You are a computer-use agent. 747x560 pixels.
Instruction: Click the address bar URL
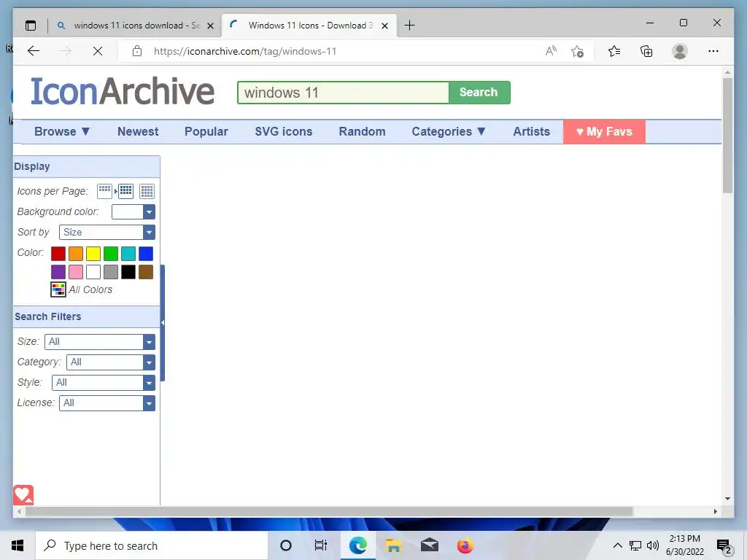[x=245, y=51]
